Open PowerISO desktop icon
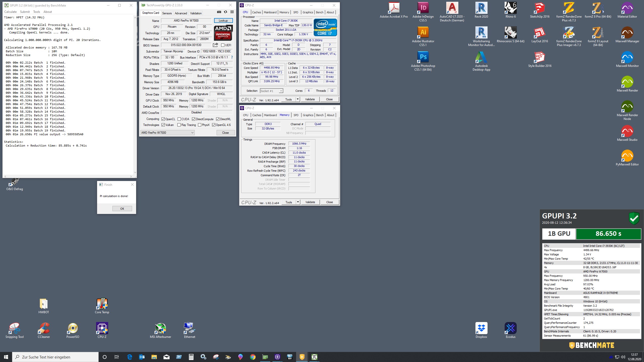Screen dimensions: 644x362 click(x=73, y=331)
